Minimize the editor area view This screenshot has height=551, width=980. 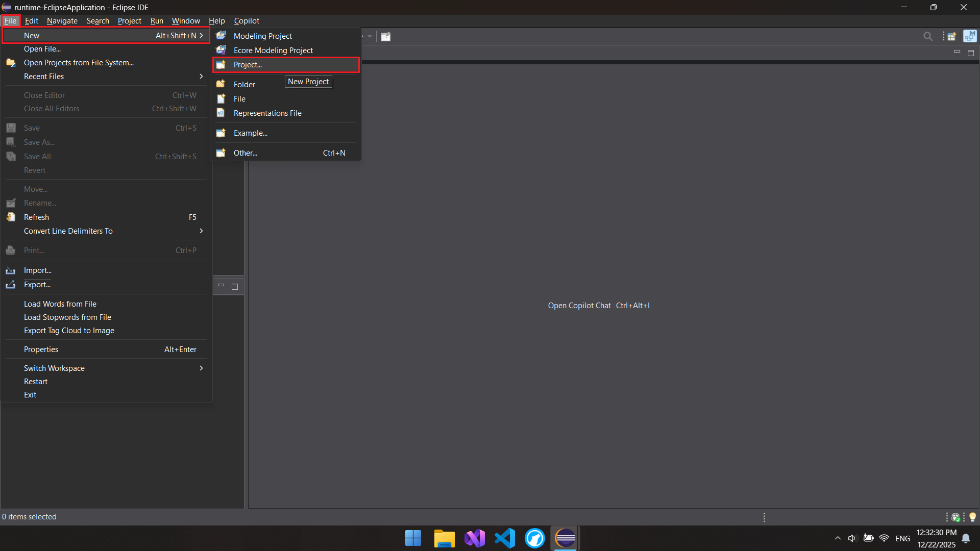click(x=957, y=52)
